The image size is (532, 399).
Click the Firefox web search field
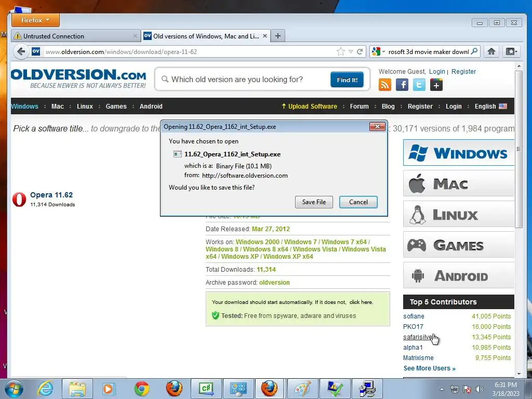[x=429, y=51]
